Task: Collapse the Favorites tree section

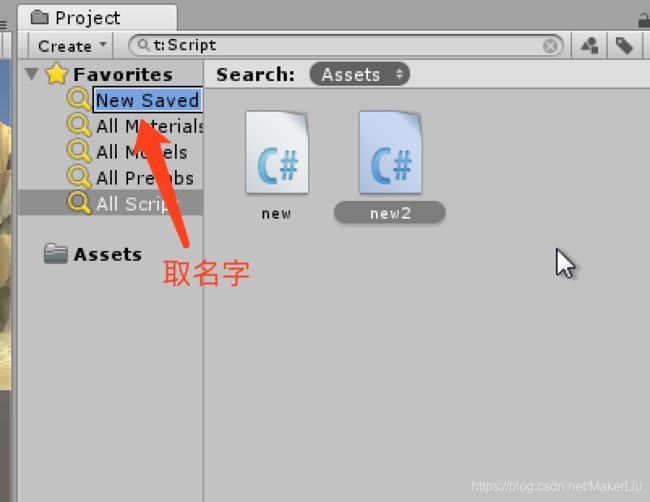Action: pyautogui.click(x=32, y=74)
